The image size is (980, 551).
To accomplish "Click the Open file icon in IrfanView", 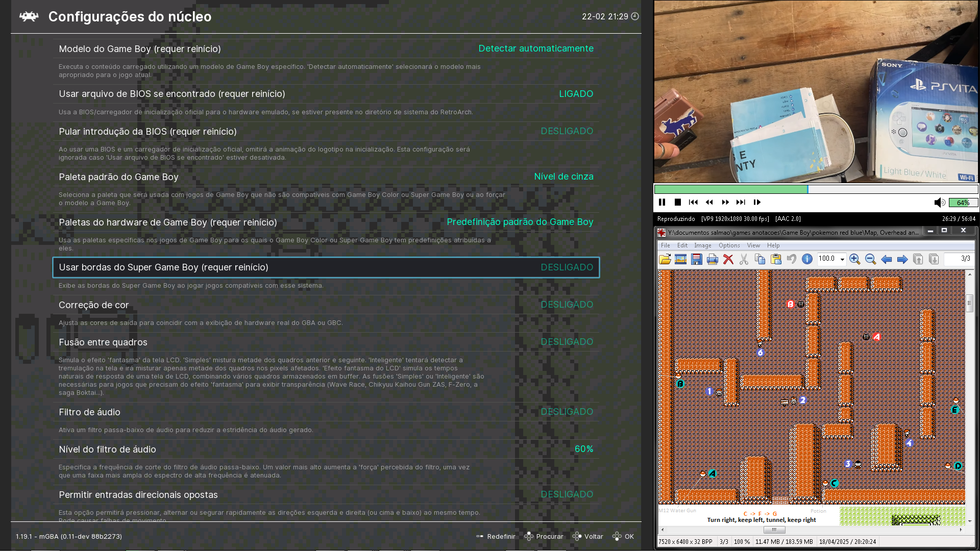I will pos(665,259).
